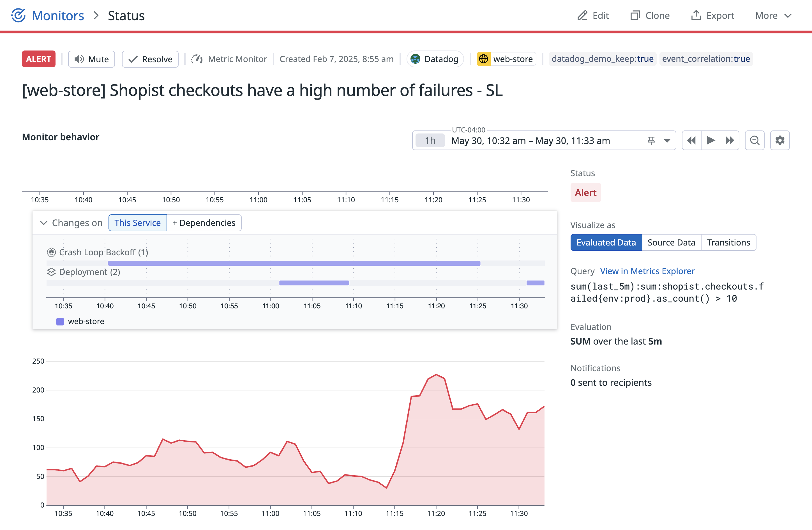Select Evaluated Data visualization
812x530 pixels.
click(606, 242)
